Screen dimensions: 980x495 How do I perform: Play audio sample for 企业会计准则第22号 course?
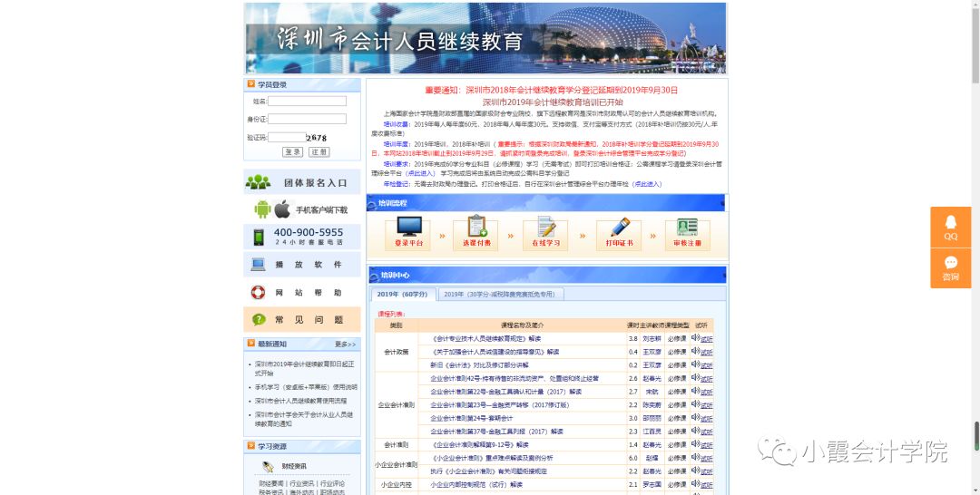[x=695, y=392]
